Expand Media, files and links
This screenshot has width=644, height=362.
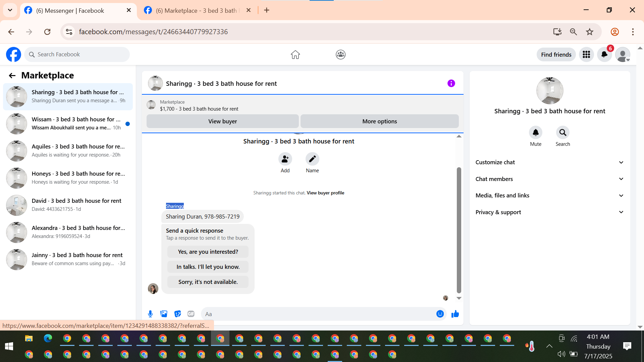click(550, 195)
